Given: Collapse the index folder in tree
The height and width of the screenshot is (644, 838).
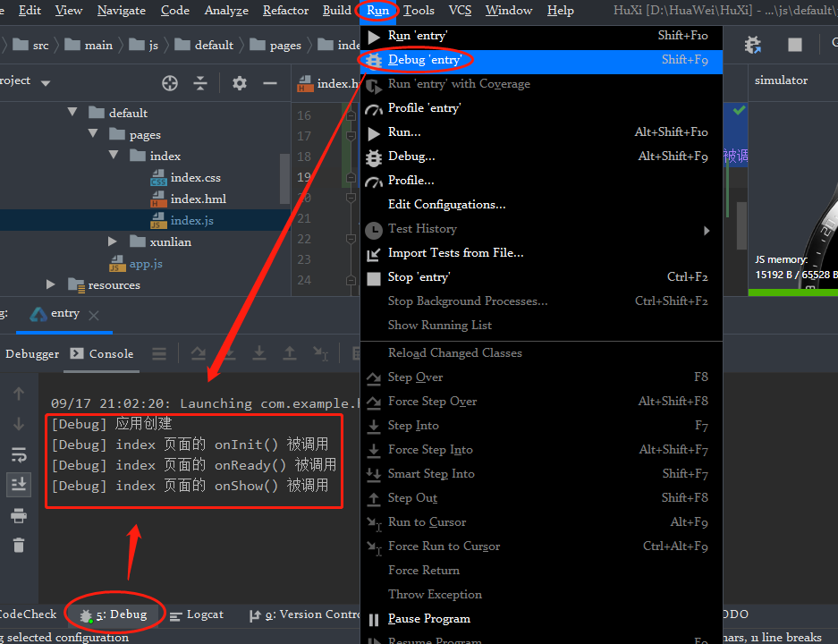Looking at the screenshot, I should click(114, 155).
